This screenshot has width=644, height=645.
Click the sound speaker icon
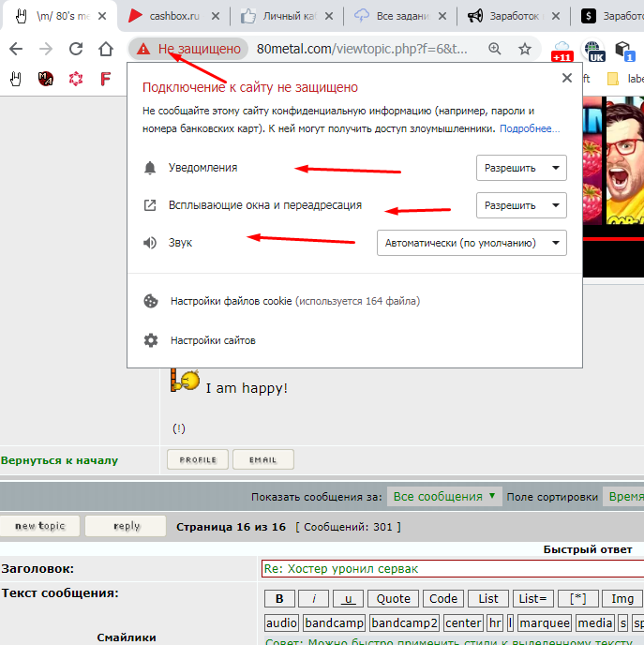(150, 243)
